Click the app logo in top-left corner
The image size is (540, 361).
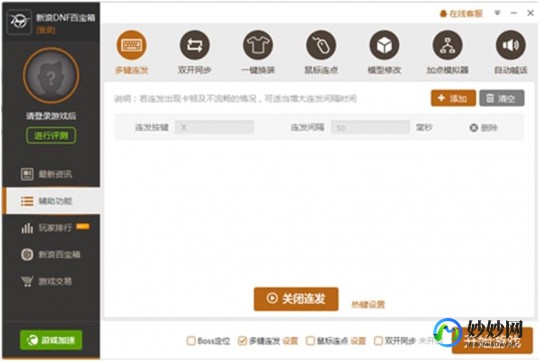[x=19, y=22]
